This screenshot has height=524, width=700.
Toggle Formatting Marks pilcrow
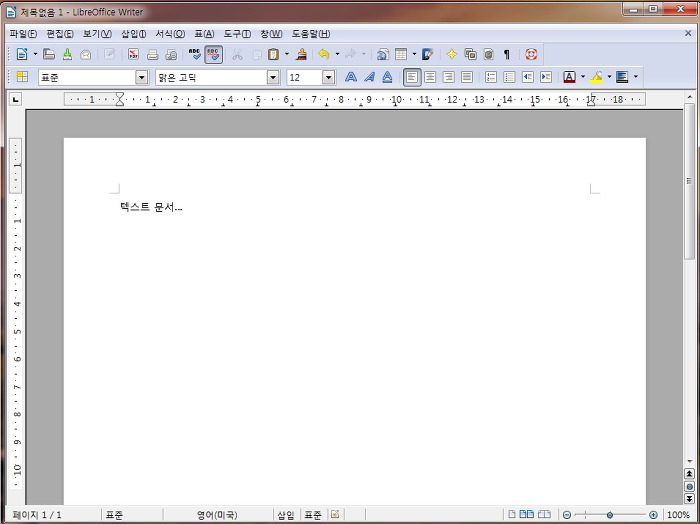click(507, 54)
